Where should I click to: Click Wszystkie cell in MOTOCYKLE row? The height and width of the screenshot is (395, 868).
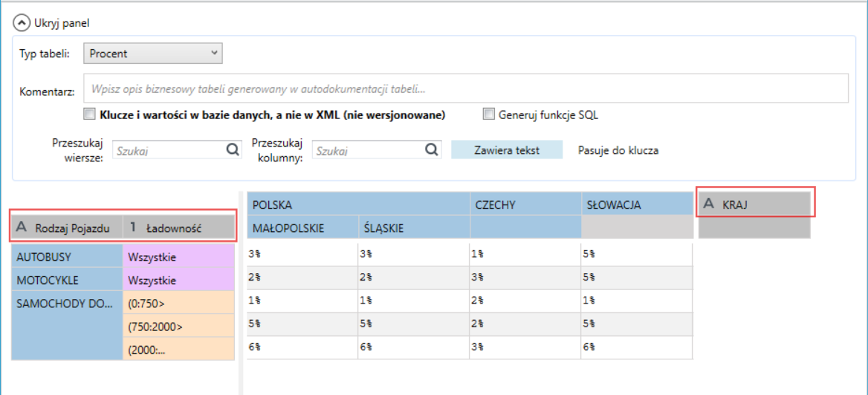point(179,280)
